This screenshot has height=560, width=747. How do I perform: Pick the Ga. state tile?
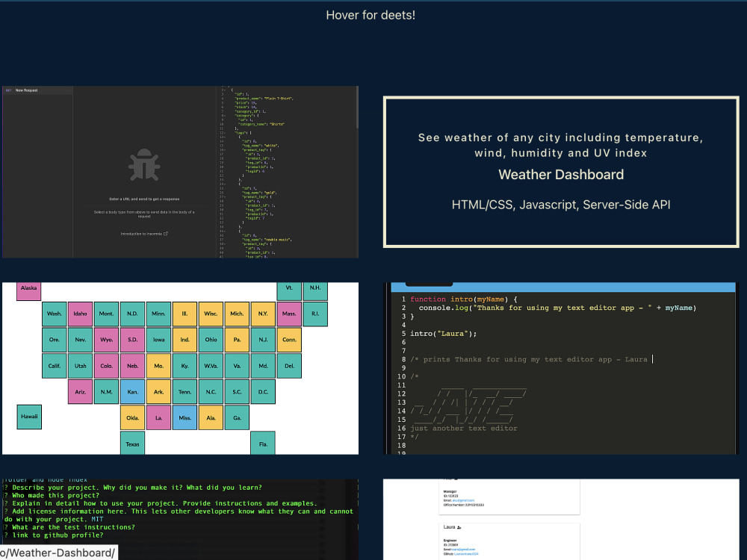tap(237, 418)
